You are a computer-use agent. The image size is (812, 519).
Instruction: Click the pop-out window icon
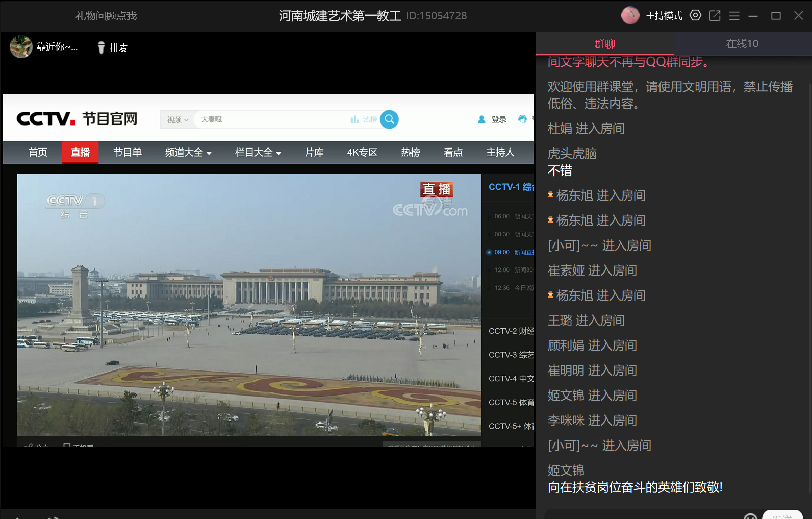coord(715,16)
